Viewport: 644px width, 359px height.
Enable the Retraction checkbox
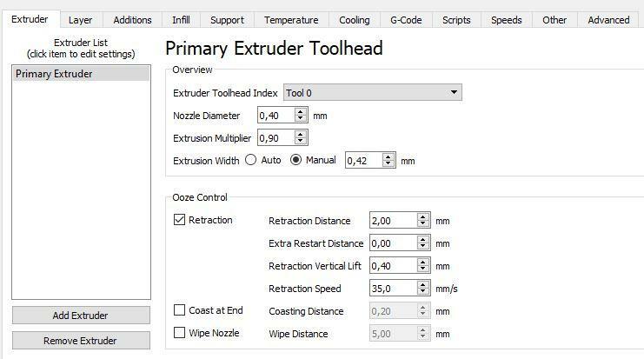coord(180,221)
